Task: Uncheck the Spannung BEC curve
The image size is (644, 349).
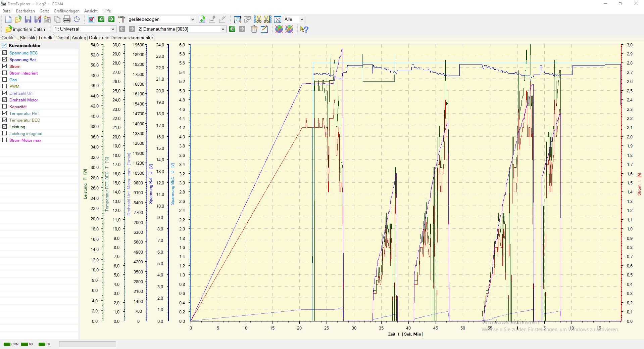Action: point(5,53)
